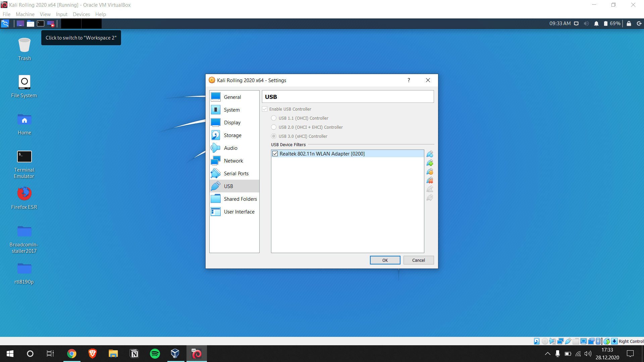
Task: Cancel the settings dialog
Action: (418, 260)
